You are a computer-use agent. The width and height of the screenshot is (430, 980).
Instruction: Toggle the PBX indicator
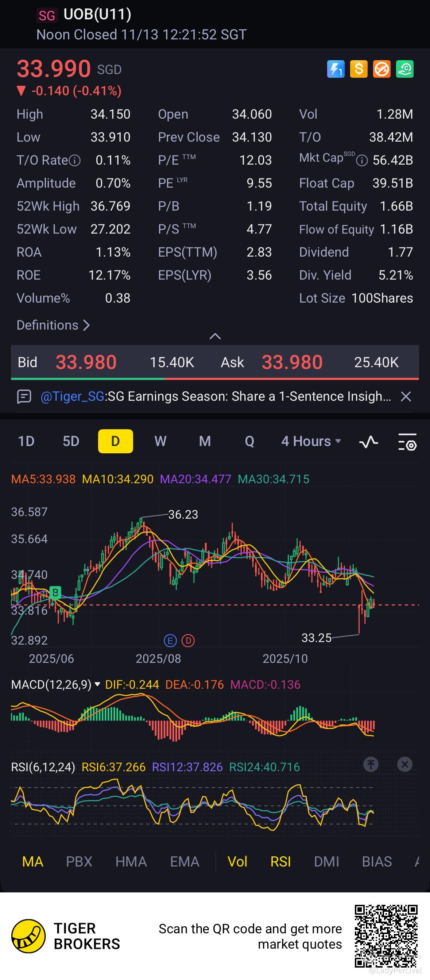pos(79,862)
